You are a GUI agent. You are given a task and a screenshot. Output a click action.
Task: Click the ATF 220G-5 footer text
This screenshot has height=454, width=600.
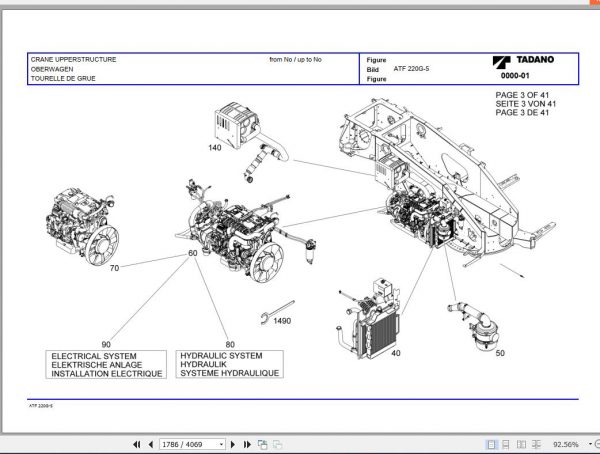pyautogui.click(x=41, y=406)
